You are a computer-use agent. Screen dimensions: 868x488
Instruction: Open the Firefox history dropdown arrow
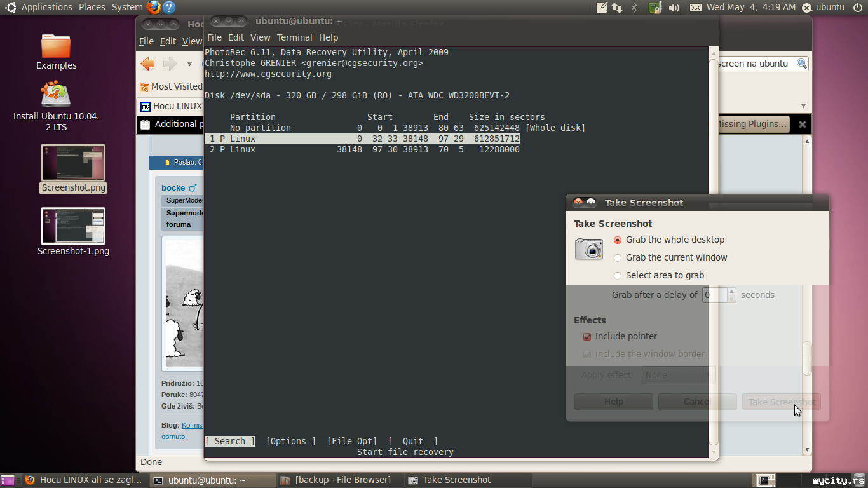(x=189, y=64)
